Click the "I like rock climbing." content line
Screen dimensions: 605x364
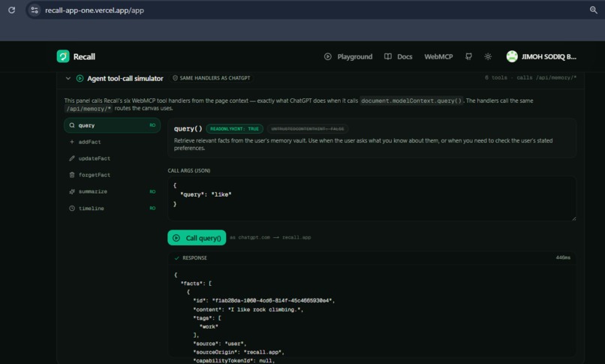[248, 310]
